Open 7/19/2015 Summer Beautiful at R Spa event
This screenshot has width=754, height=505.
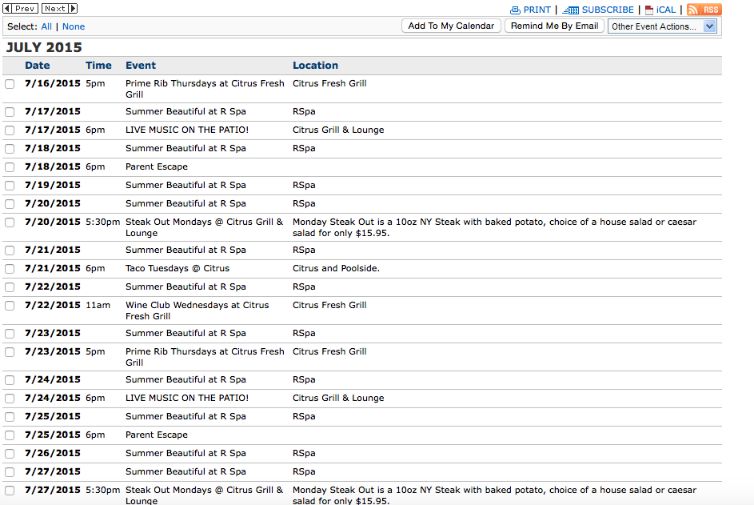(186, 185)
